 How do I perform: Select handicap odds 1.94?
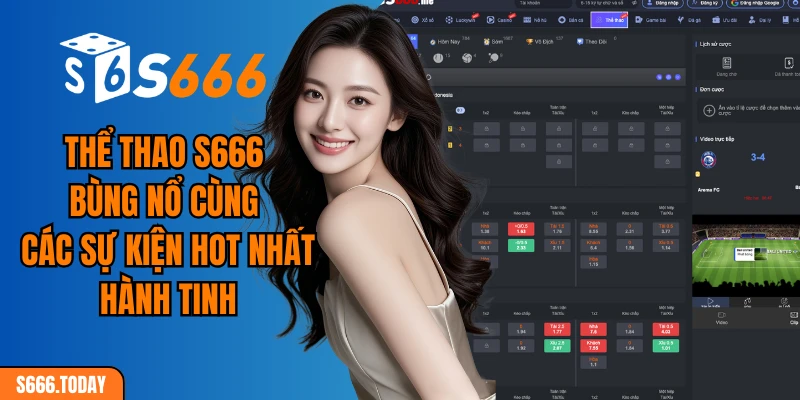pyautogui.click(x=521, y=329)
